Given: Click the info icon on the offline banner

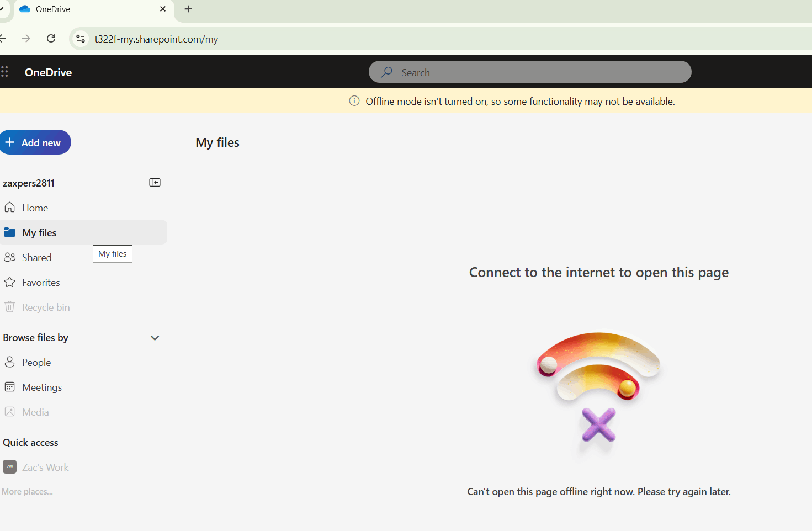Looking at the screenshot, I should (x=354, y=101).
